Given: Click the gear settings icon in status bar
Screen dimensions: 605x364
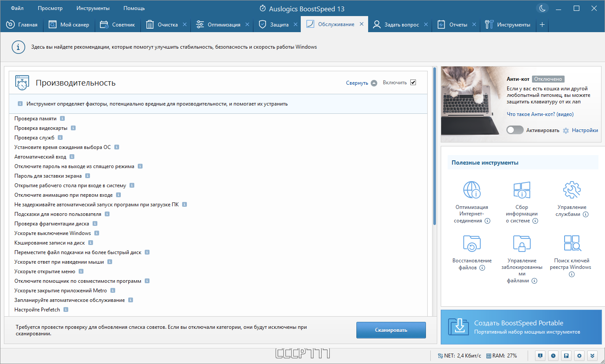Looking at the screenshot, I should click(579, 355).
